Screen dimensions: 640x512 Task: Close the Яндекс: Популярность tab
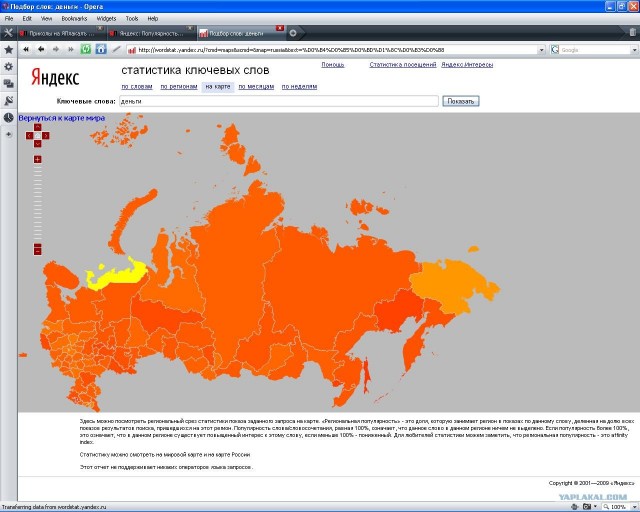[190, 28]
